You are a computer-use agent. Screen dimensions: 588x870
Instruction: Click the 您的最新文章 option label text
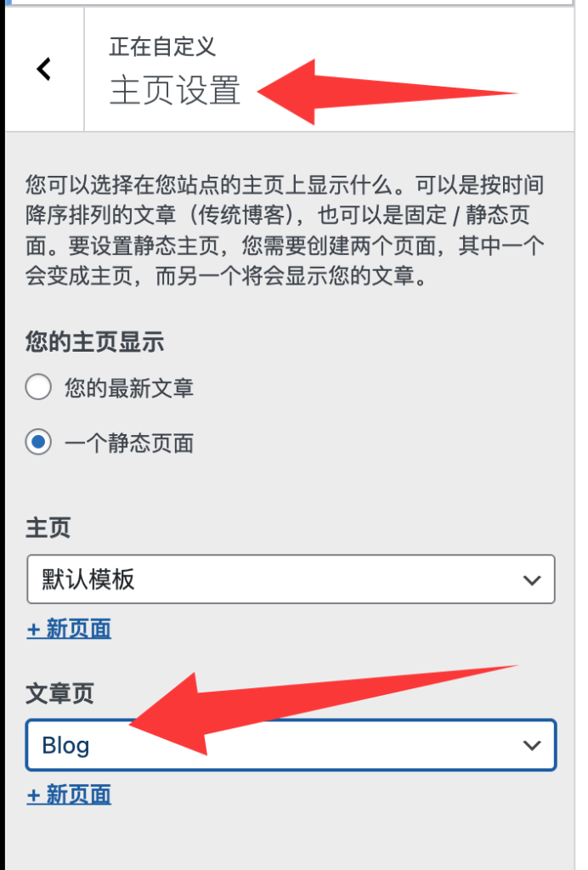128,387
